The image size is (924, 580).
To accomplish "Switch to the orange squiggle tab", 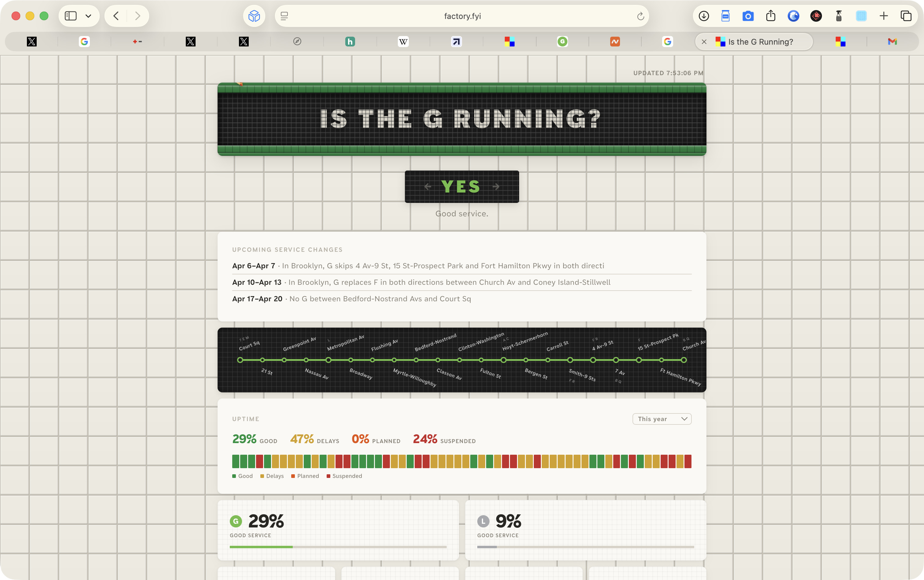I will tap(615, 42).
